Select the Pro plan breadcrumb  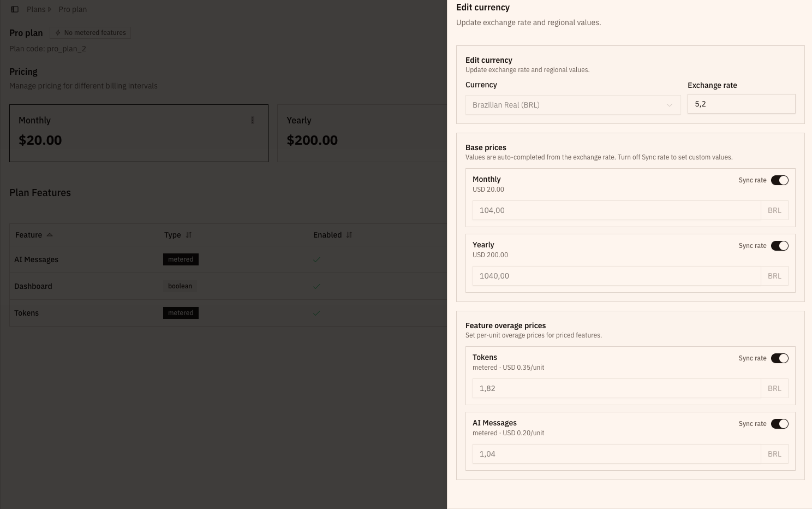coord(73,9)
